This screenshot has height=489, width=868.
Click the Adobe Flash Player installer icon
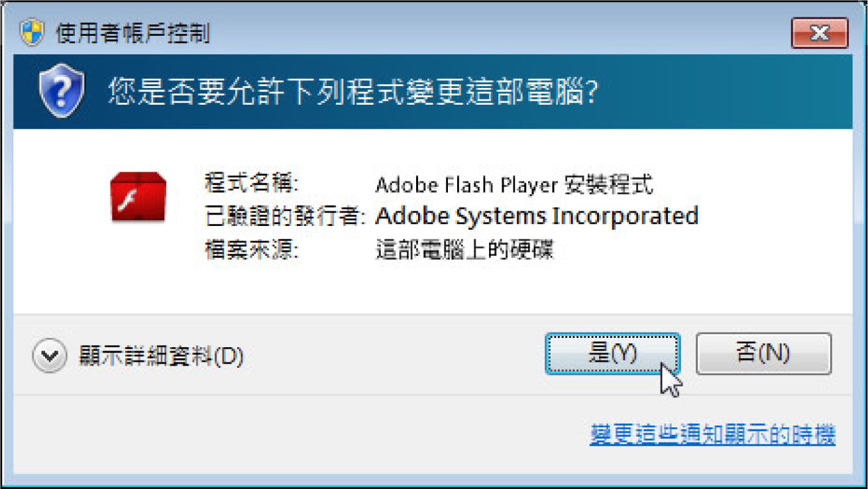(138, 196)
